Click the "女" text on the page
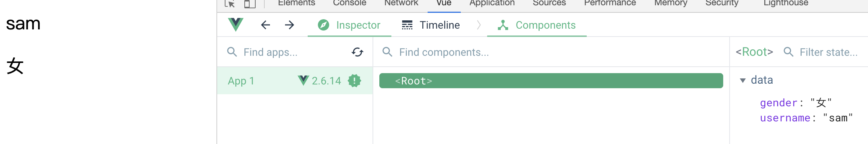The height and width of the screenshot is (144, 868). 15,66
